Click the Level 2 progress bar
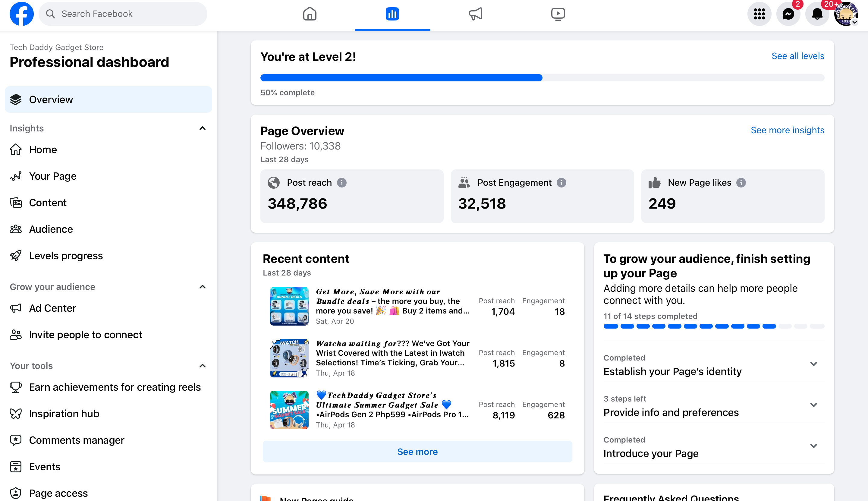Screen dimensions: 868x501 (x=542, y=78)
